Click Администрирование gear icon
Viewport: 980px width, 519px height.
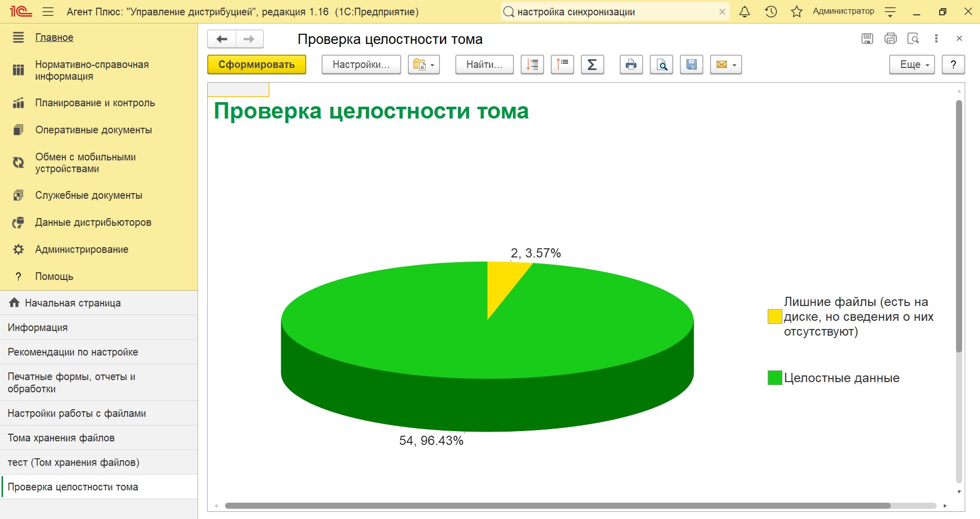18,249
